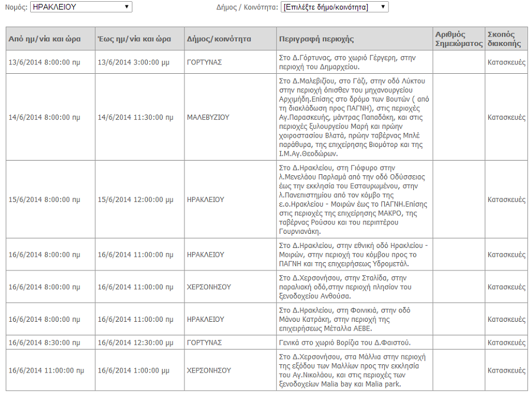Viewport: 532px width, 395px height.
Task: Click the 'Αριθμός Σημειώματος' column header
Action: pos(459,39)
